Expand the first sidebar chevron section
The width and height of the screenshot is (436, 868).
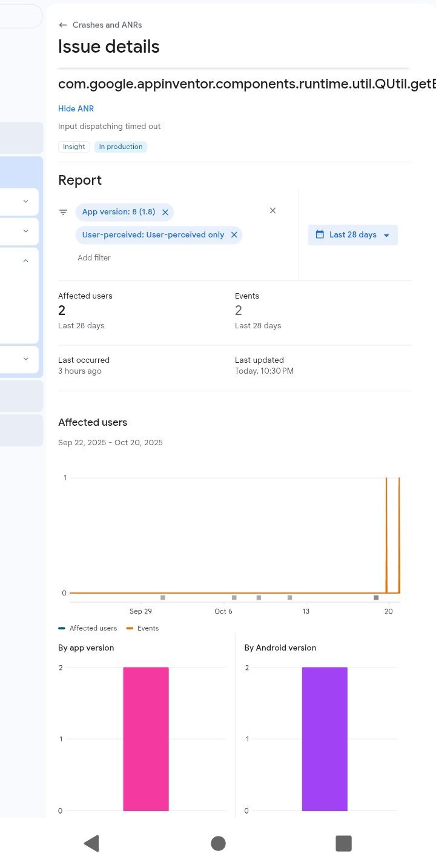click(x=25, y=201)
